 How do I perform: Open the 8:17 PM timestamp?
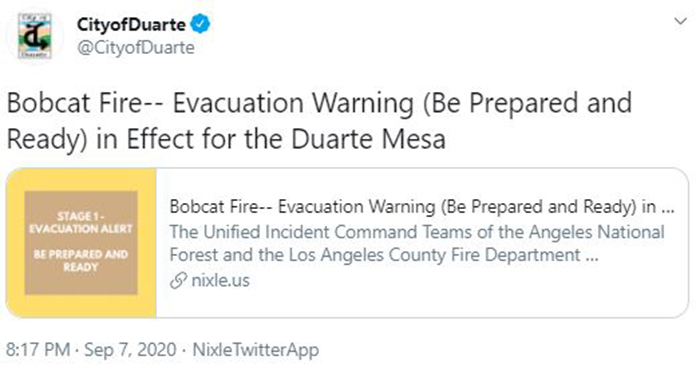(38, 350)
